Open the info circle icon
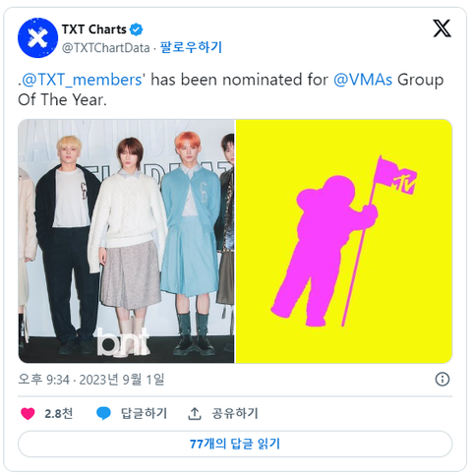Screen dimensions: 472x476 point(442,380)
